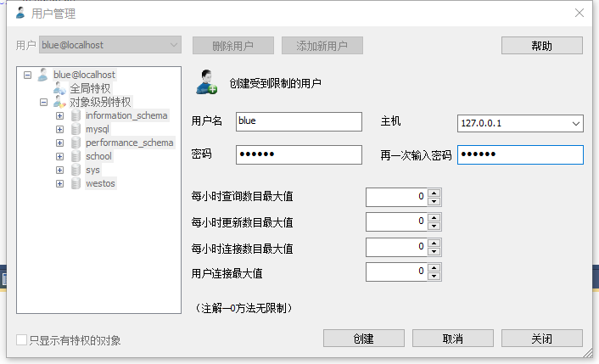Click the westos database icon
This screenshot has width=599, height=364.
[76, 183]
